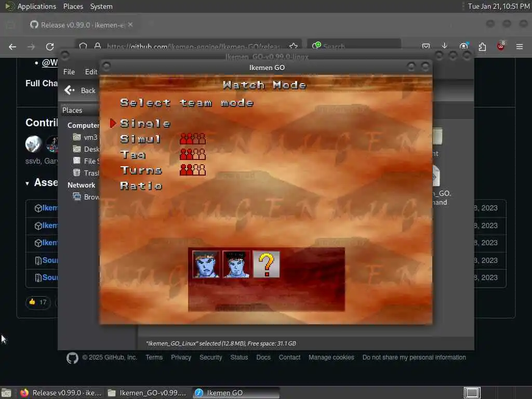The image size is (532, 399).
Task: Click the uBlock extension icon
Action: [x=501, y=46]
